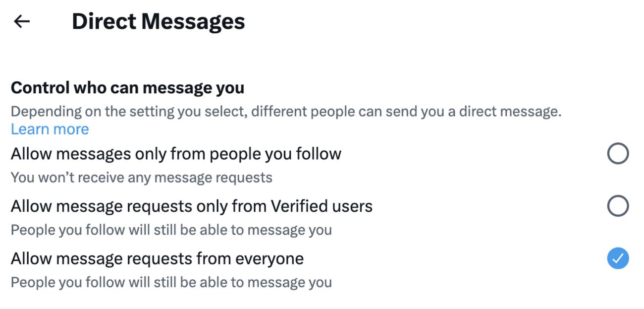This screenshot has width=644, height=309.
Task: Hit the arrow beside Direct Messages title
Action: pos(21,21)
